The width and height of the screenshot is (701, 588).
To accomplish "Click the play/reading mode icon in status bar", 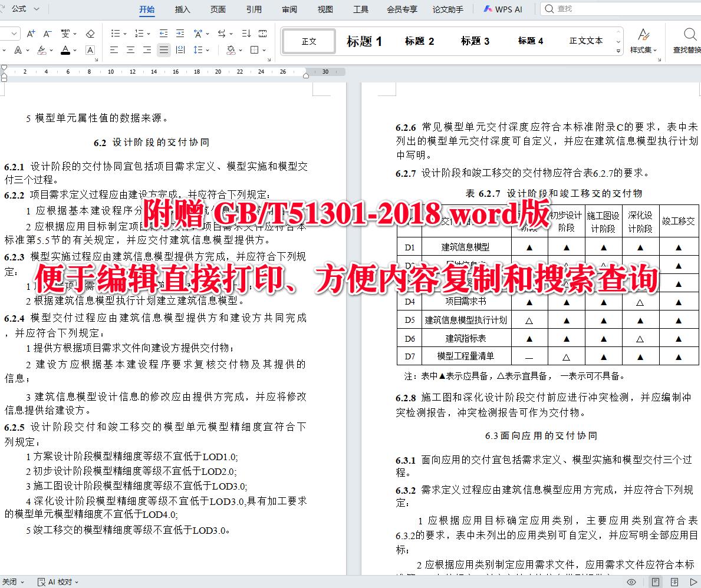I will 693,582.
